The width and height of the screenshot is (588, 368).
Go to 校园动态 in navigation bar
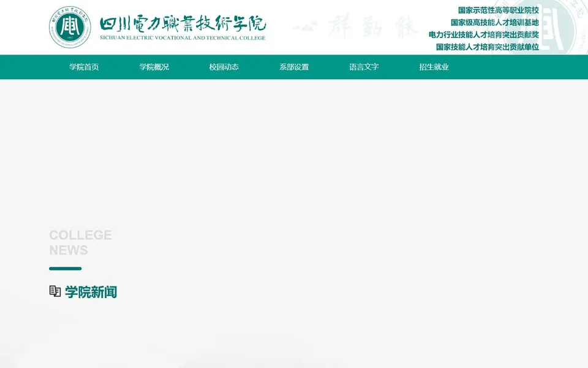224,67
